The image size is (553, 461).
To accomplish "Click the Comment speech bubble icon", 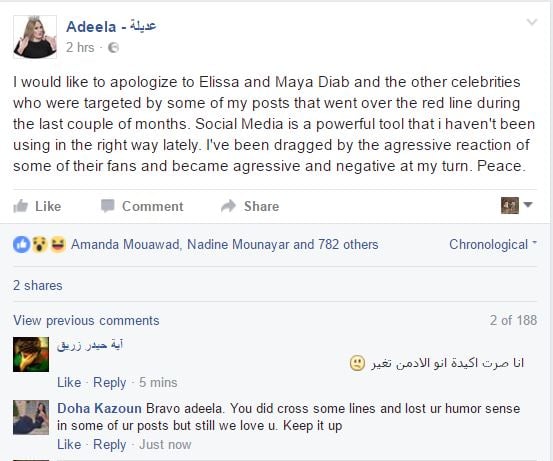I will coord(108,206).
